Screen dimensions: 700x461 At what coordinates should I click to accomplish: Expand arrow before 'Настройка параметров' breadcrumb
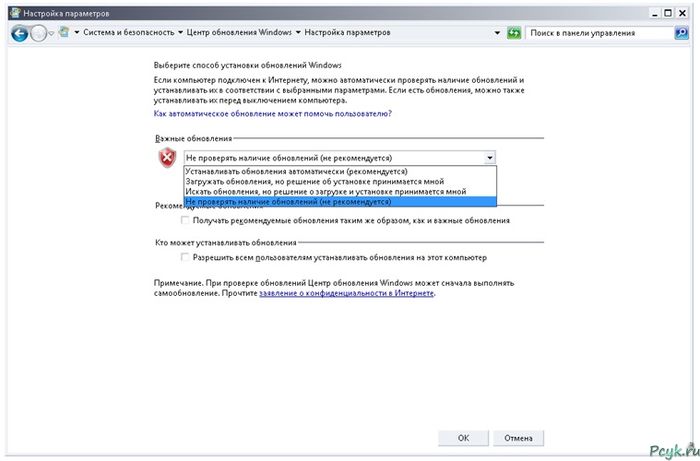point(298,33)
